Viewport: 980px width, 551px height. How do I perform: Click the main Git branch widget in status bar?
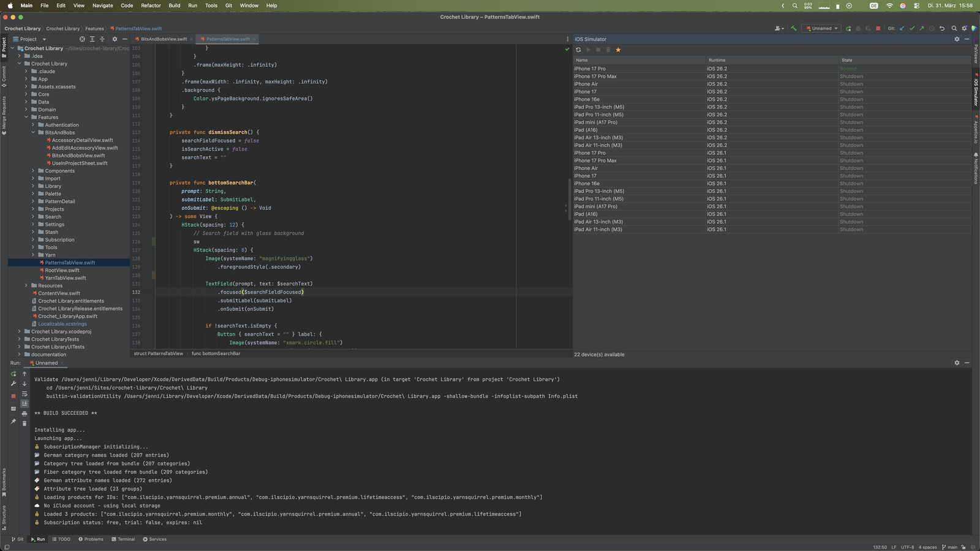tap(949, 547)
